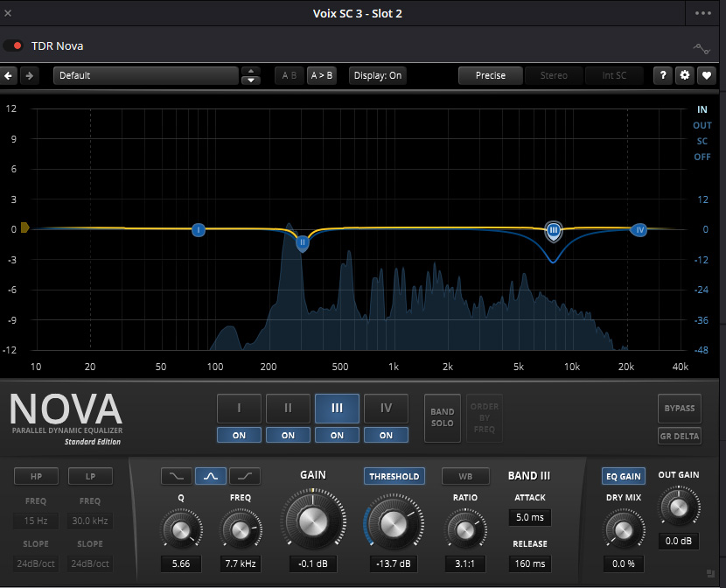Select the high shelf filter shape icon
This screenshot has width=726, height=588.
tap(245, 476)
